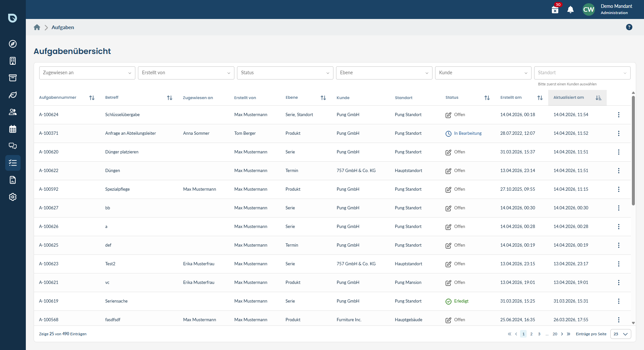Sort the table by Status column

487,98
